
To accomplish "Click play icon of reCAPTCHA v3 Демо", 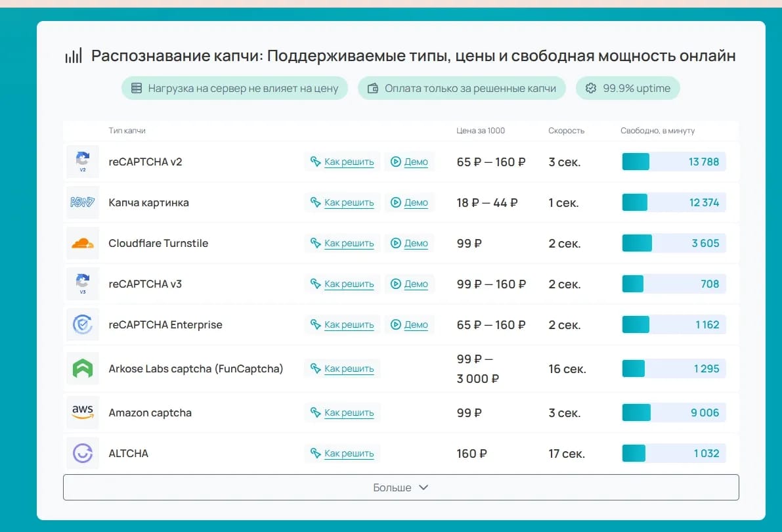I will click(395, 284).
